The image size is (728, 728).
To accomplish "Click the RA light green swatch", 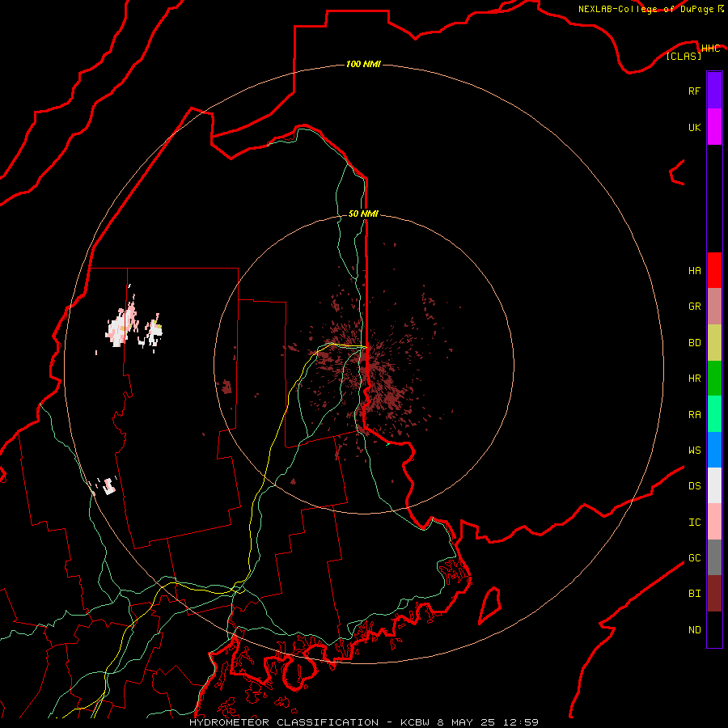I will click(714, 414).
